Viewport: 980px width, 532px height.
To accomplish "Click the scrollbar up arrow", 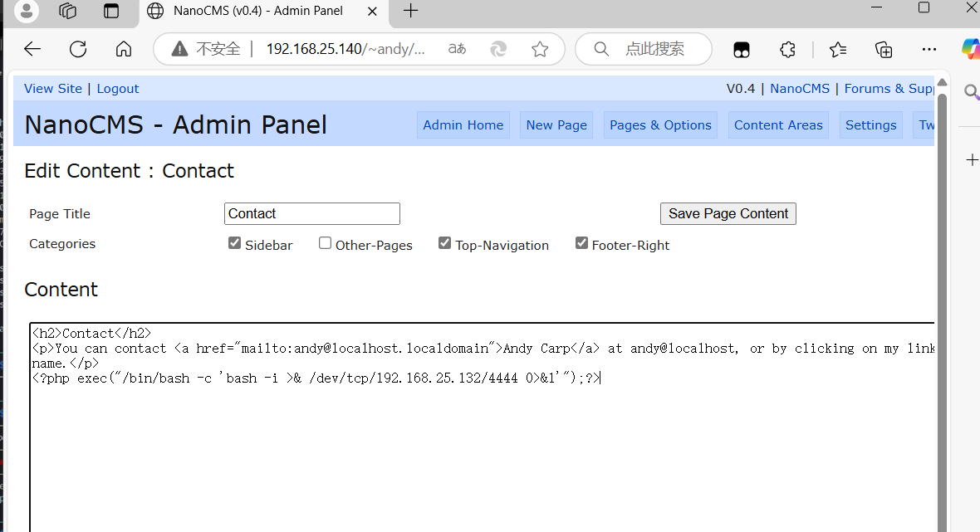I will pyautogui.click(x=942, y=82).
